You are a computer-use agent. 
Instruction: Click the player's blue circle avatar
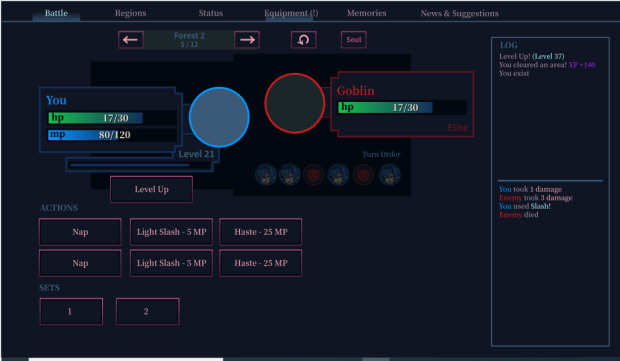(219, 117)
